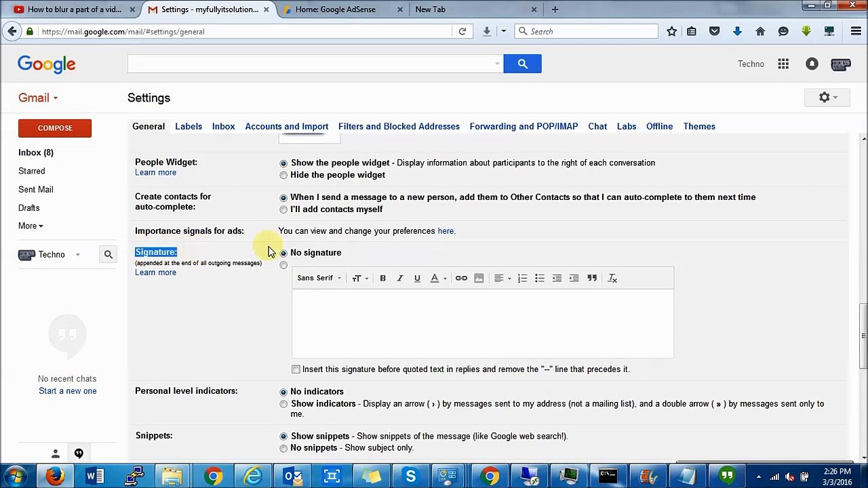
Task: Insert an image in the signature
Action: pos(479,278)
